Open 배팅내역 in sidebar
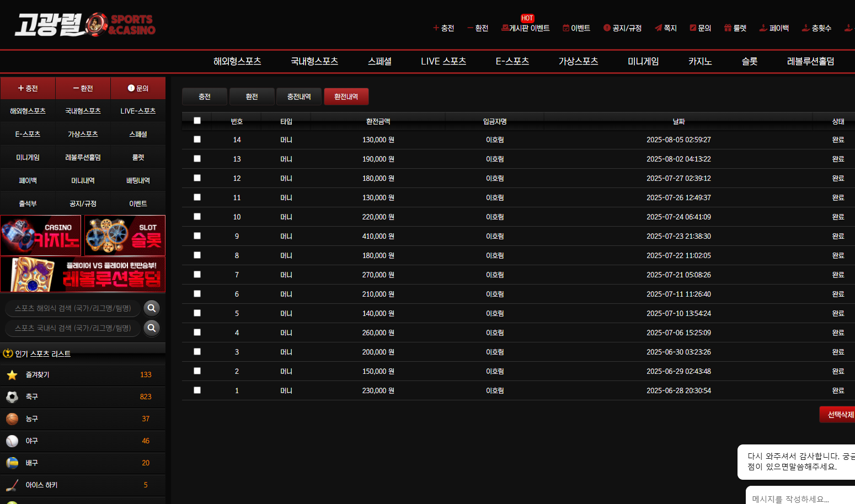The height and width of the screenshot is (504, 855). click(x=138, y=180)
